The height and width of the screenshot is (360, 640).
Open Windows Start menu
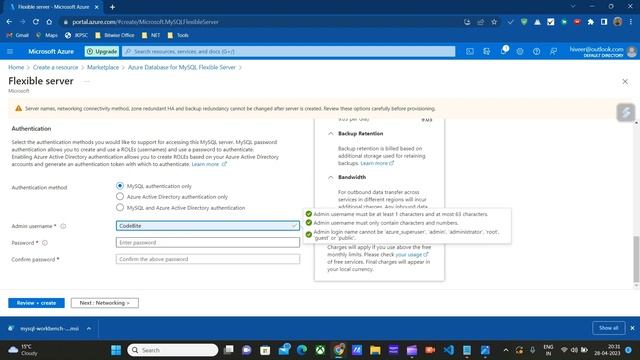(x=116, y=350)
